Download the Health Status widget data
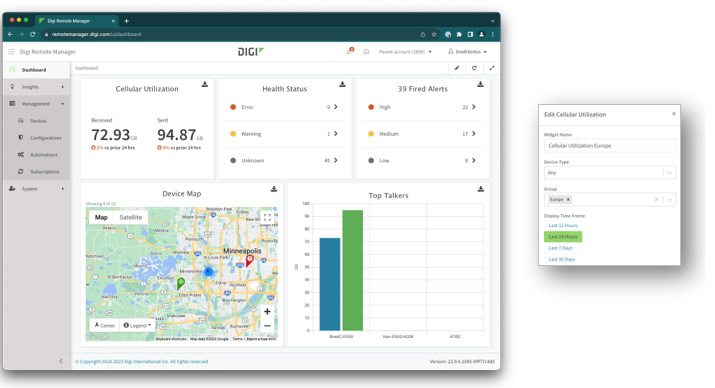This screenshot has height=388, width=715. click(x=342, y=84)
